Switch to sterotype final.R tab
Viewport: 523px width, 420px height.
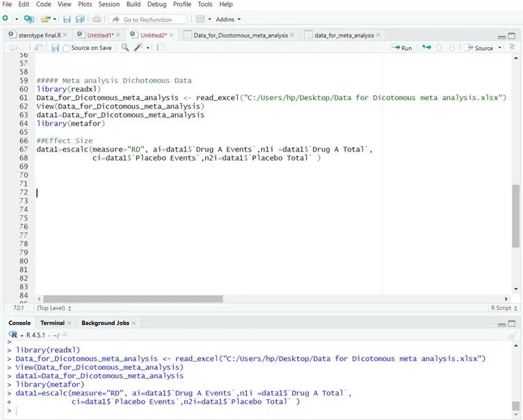(x=40, y=35)
